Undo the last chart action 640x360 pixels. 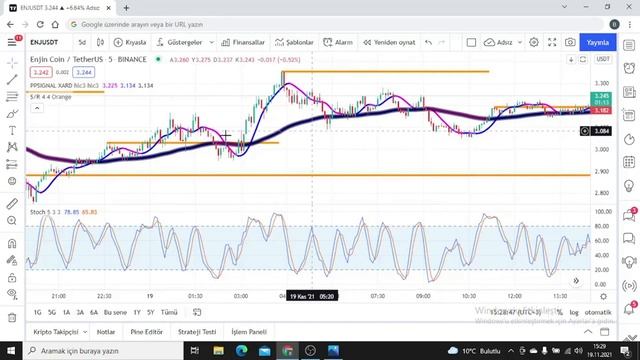click(428, 42)
